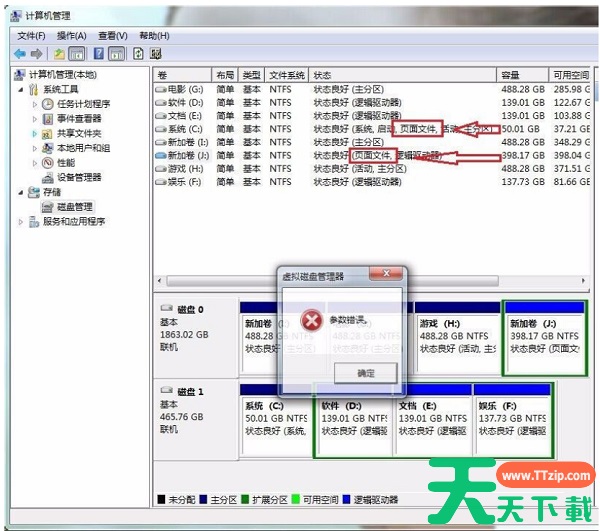Click the 任务计划程序 clock icon
This screenshot has width=600, height=531.
47,104
